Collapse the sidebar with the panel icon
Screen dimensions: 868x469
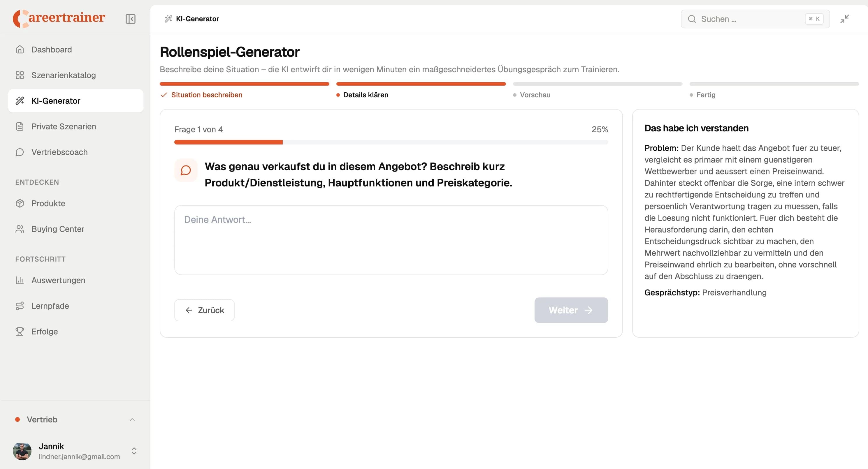pyautogui.click(x=130, y=19)
